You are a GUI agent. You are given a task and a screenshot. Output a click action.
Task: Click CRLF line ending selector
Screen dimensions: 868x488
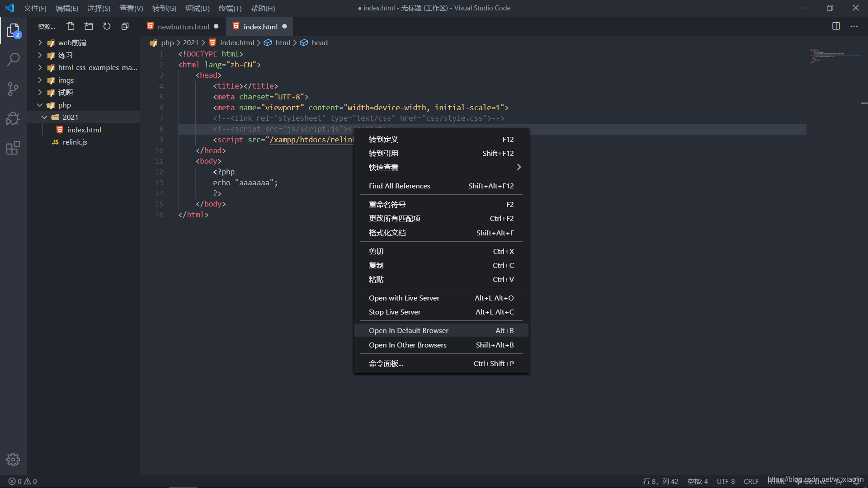point(751,481)
